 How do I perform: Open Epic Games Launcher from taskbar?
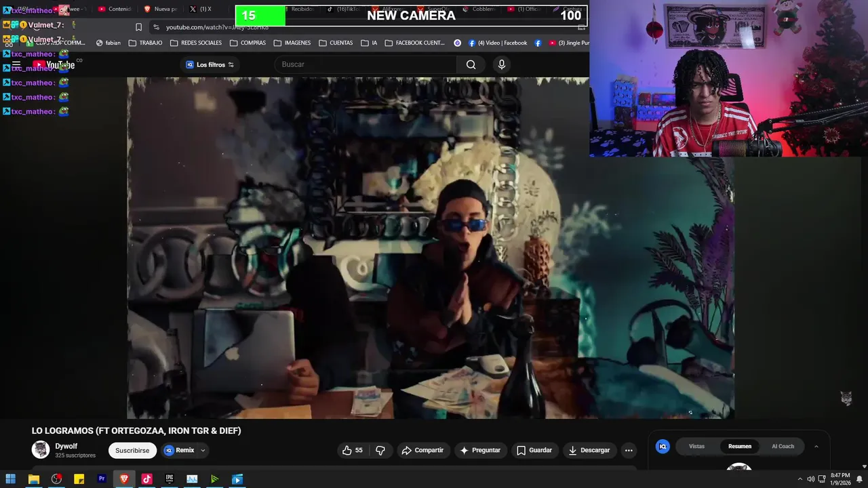[170, 479]
